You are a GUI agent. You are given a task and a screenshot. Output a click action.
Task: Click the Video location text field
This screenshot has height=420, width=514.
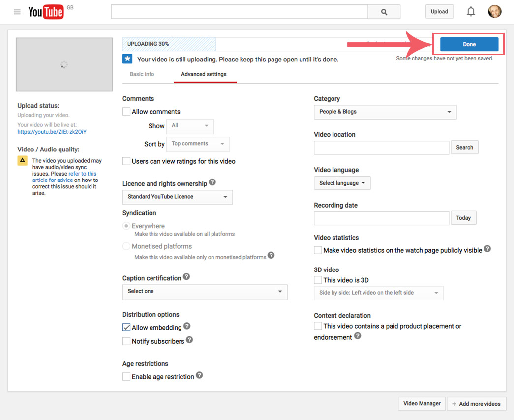[x=382, y=148]
